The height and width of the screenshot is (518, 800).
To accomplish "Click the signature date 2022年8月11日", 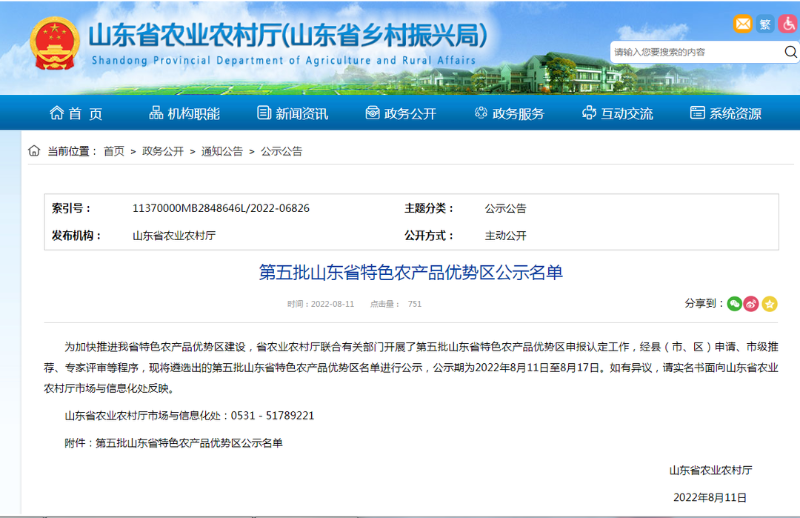I will (x=710, y=497).
